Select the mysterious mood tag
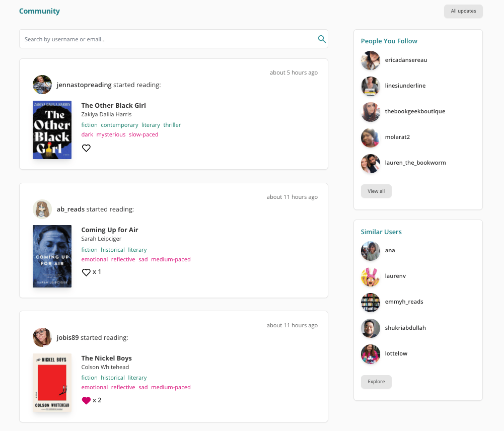This screenshot has height=431, width=504. 111,134
